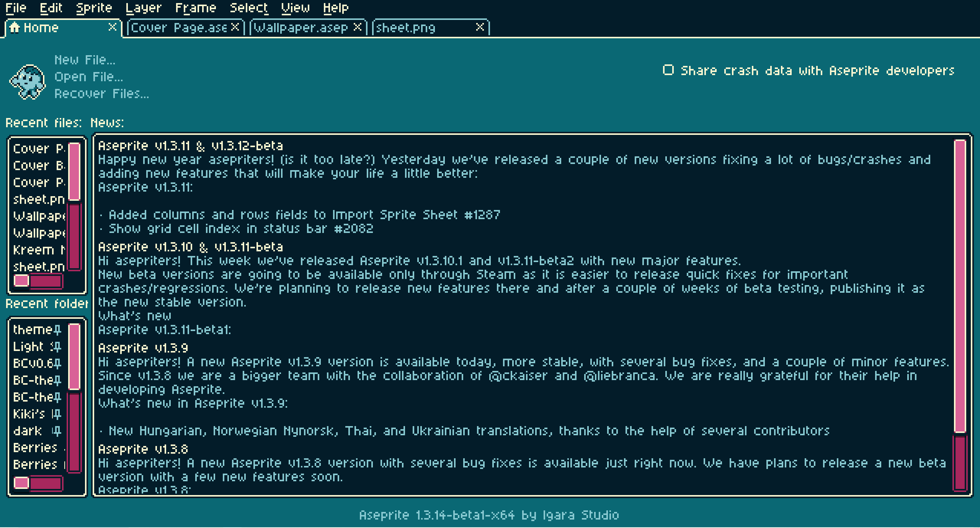The image size is (980, 528).
Task: Click the 'Aseprite v1.3.11-beta1:' news line
Action: [165, 330]
